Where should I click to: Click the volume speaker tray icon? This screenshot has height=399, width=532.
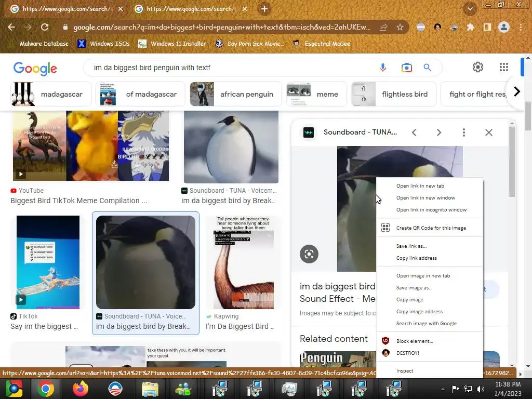(481, 389)
